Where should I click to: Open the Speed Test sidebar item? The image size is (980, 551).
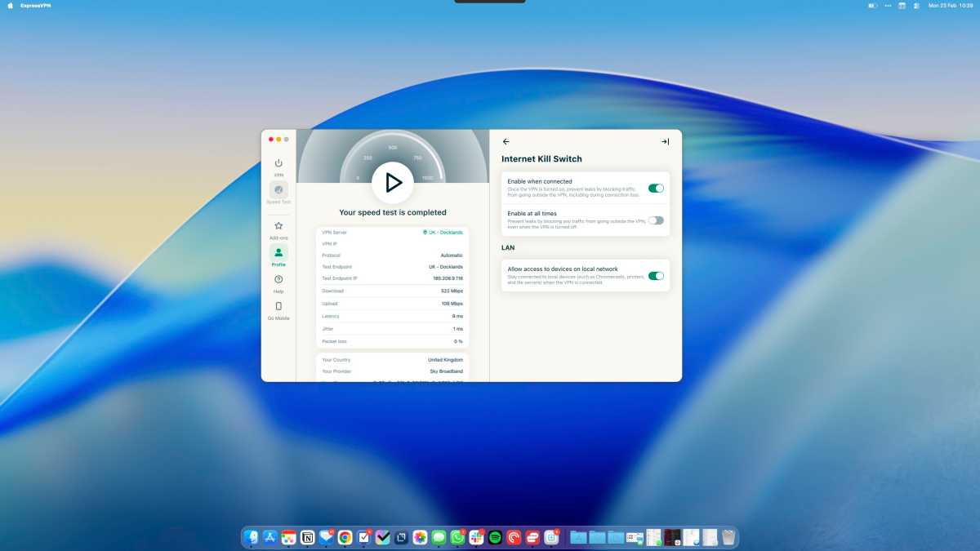click(278, 193)
